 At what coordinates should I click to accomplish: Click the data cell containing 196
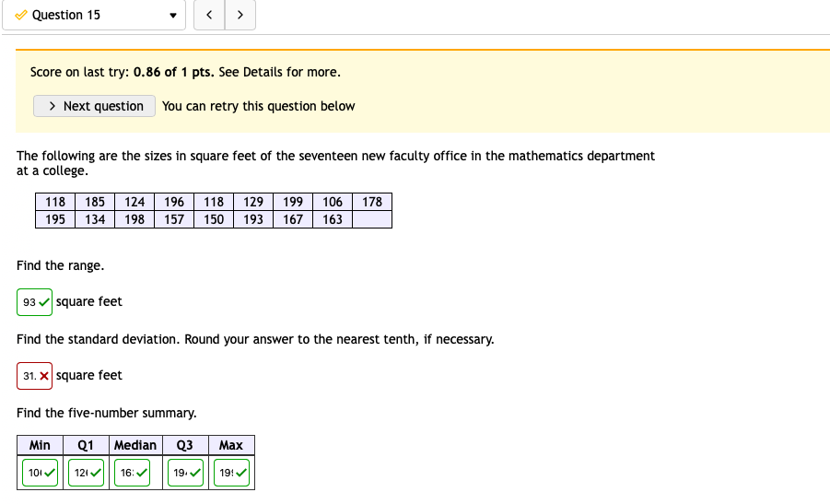point(174,202)
